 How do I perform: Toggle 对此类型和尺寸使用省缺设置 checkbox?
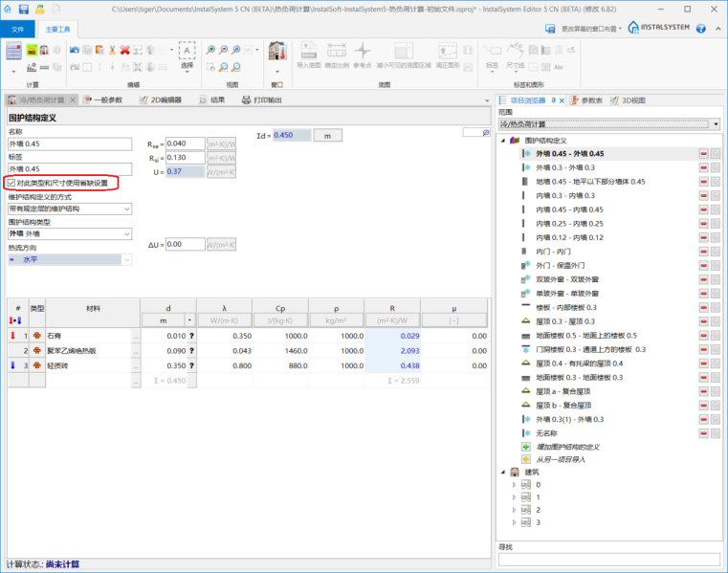point(11,183)
